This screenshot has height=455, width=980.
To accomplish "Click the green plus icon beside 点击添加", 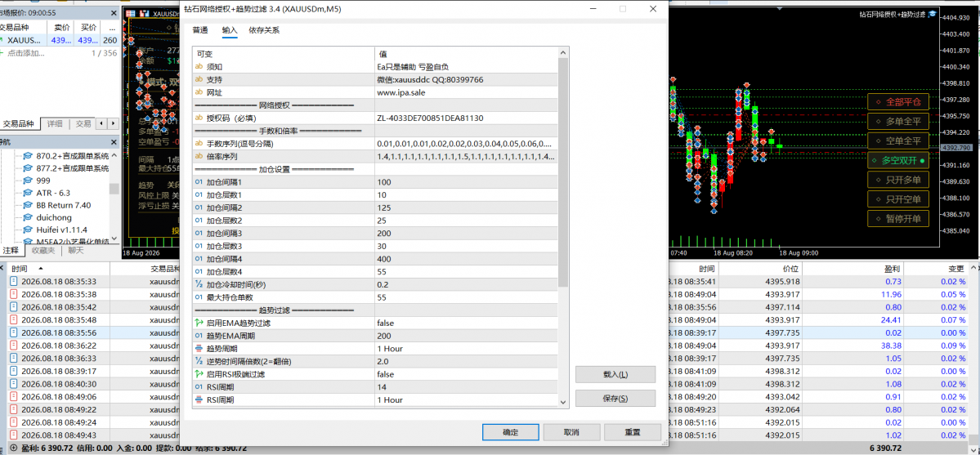I will click(x=3, y=53).
